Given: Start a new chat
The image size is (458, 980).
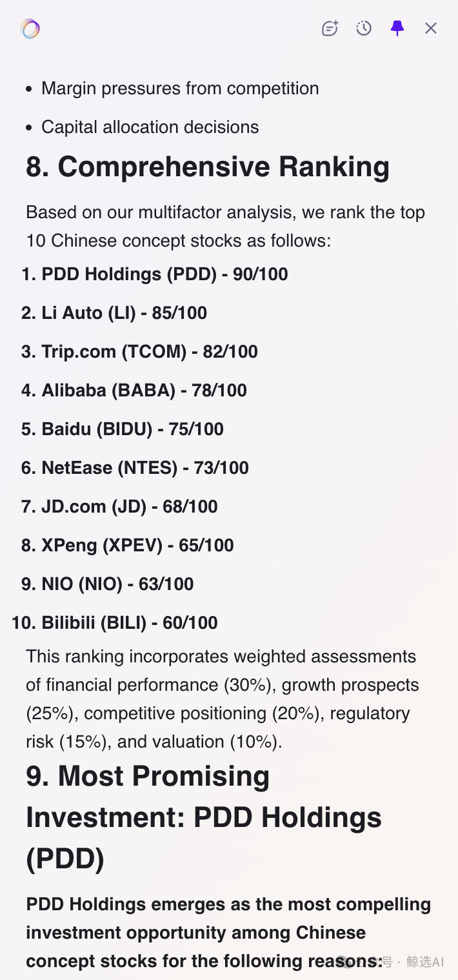Looking at the screenshot, I should click(x=330, y=28).
